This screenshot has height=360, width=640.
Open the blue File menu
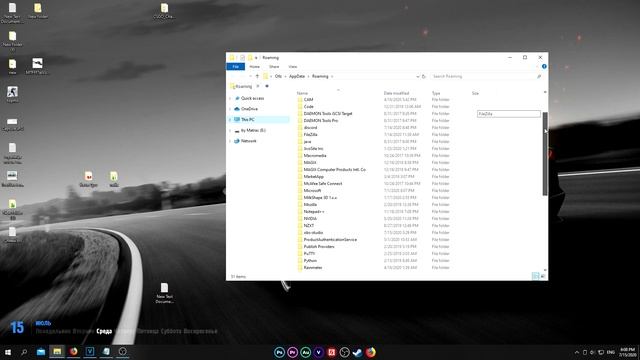click(x=236, y=67)
